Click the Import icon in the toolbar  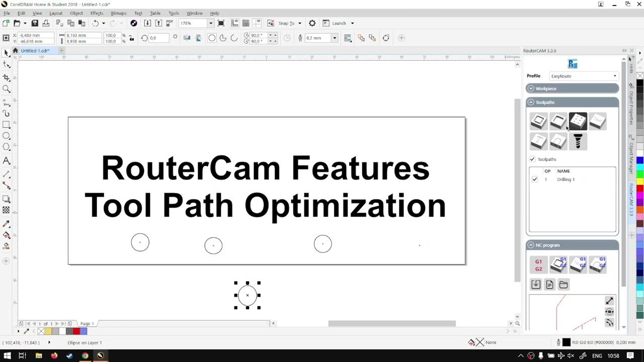pyautogui.click(x=147, y=23)
